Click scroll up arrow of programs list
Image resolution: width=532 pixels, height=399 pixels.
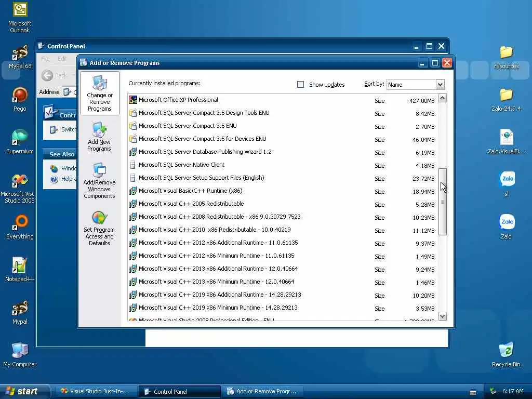coord(443,98)
